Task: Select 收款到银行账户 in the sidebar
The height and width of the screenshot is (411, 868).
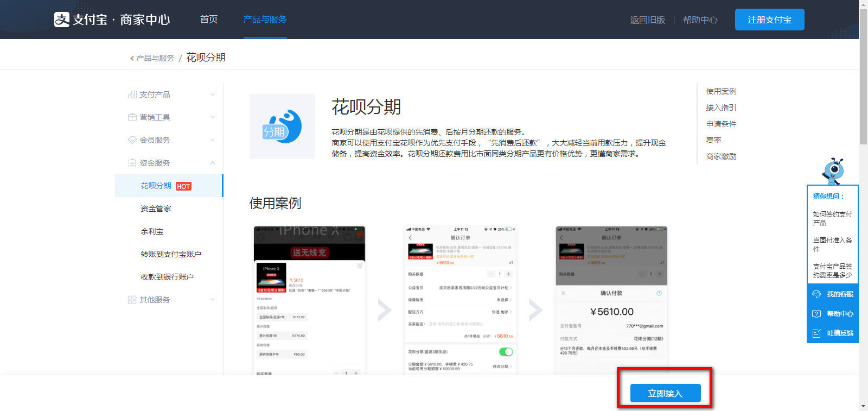Action: pos(167,277)
